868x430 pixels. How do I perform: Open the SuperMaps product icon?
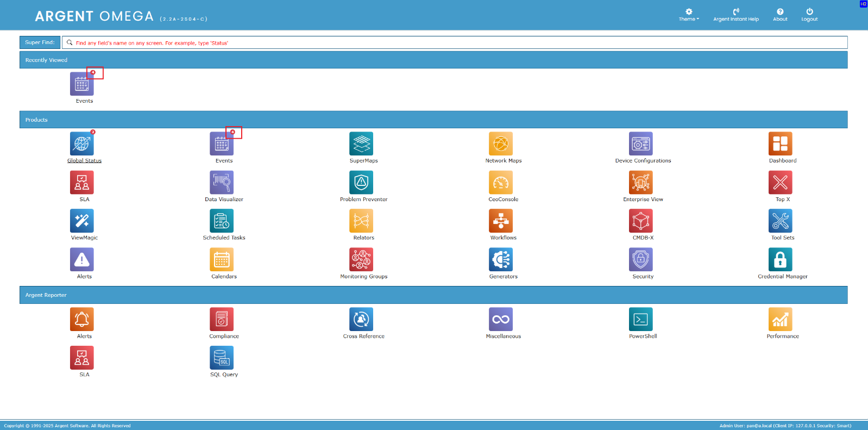[361, 144]
